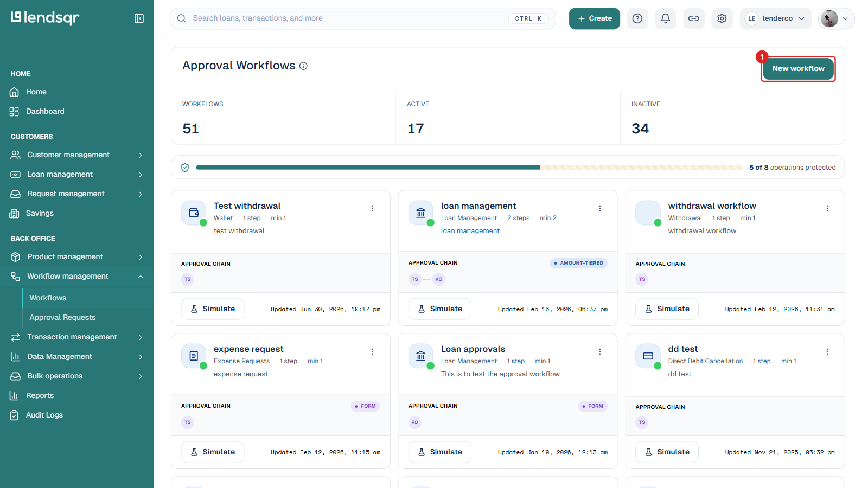The height and width of the screenshot is (488, 868).
Task: Open lenderco organization dropdown
Action: point(775,18)
